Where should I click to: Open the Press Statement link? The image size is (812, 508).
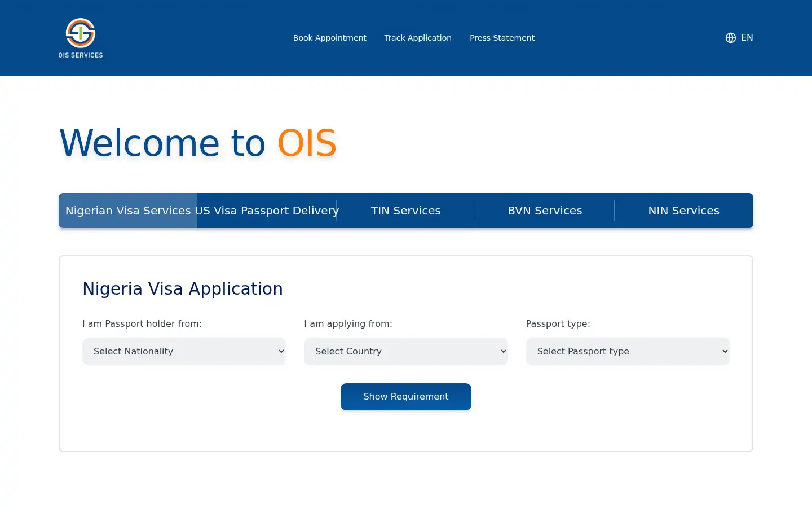(502, 38)
